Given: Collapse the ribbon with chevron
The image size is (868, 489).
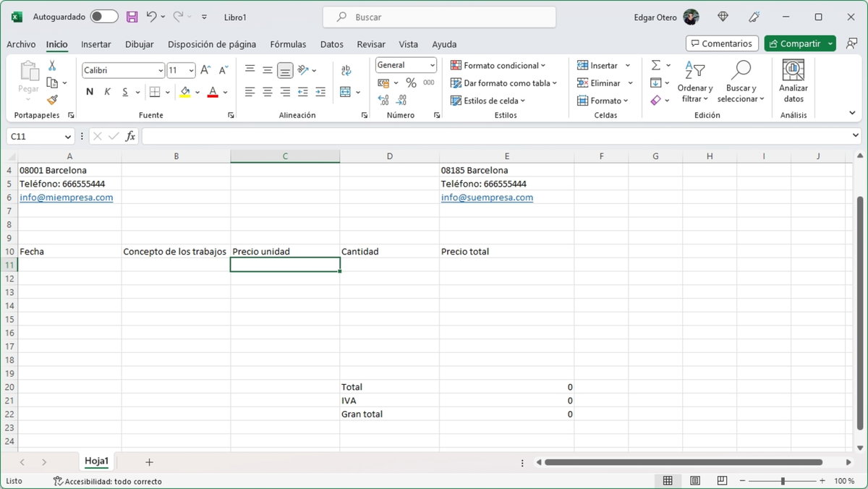Looking at the screenshot, I should 852,114.
